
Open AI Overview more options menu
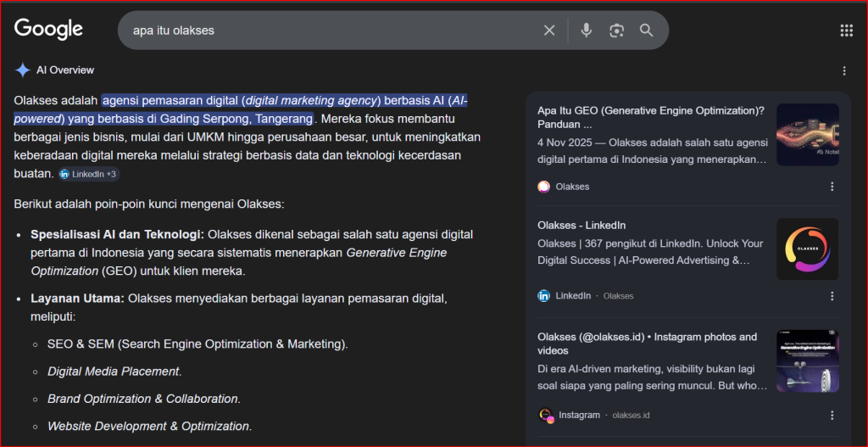(844, 70)
